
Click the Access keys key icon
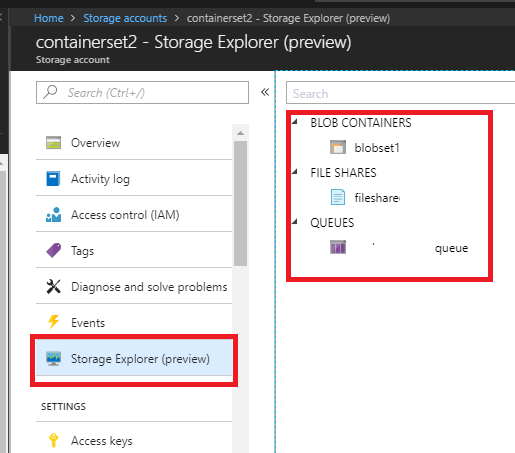(x=53, y=440)
